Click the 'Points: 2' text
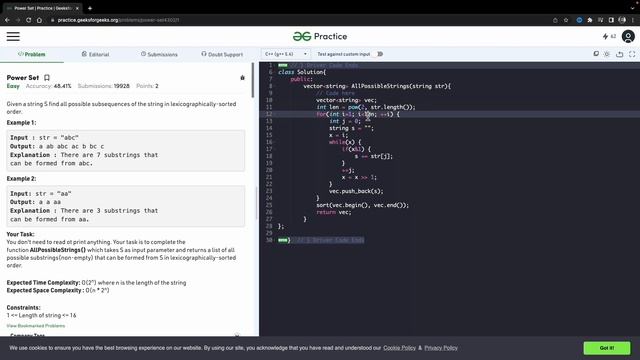This screenshot has height=360, width=640. (147, 86)
